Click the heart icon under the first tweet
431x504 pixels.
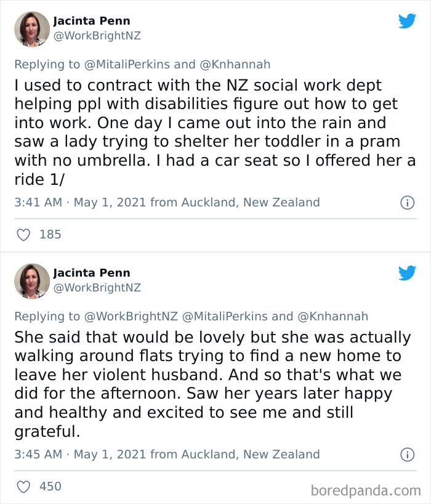click(x=24, y=234)
